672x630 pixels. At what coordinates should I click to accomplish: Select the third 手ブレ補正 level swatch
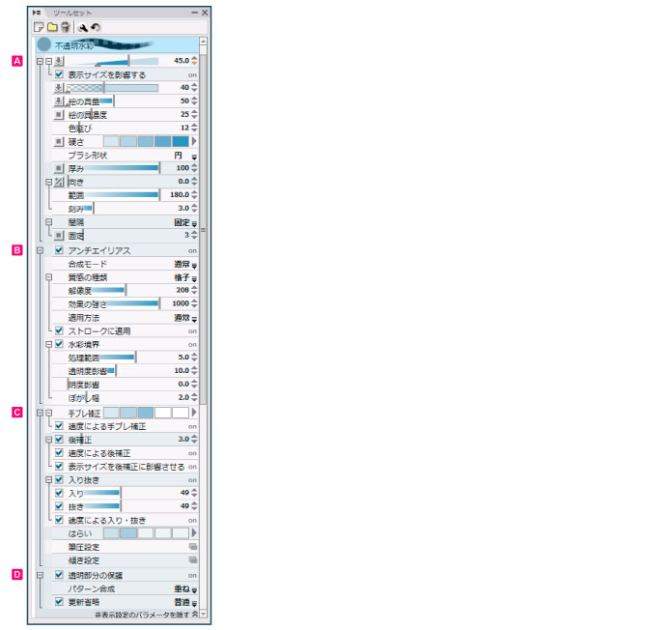click(x=146, y=413)
